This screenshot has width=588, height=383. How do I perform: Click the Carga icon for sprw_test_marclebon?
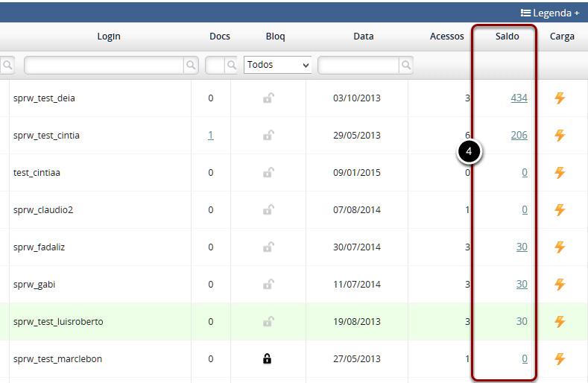(560, 359)
